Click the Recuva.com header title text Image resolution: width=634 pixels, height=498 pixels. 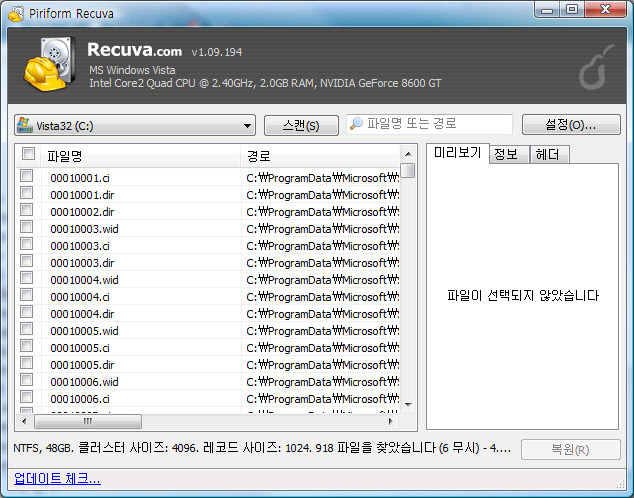[x=135, y=50]
